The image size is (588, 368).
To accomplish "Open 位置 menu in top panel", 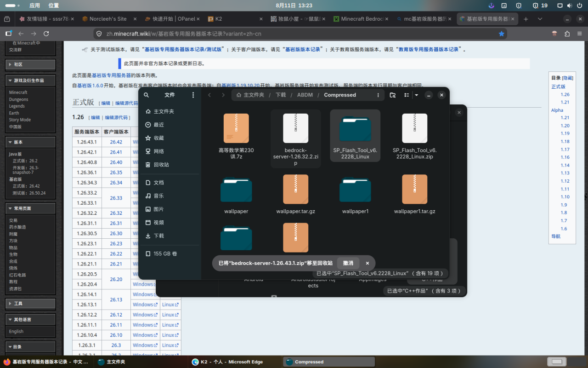I will (53, 6).
